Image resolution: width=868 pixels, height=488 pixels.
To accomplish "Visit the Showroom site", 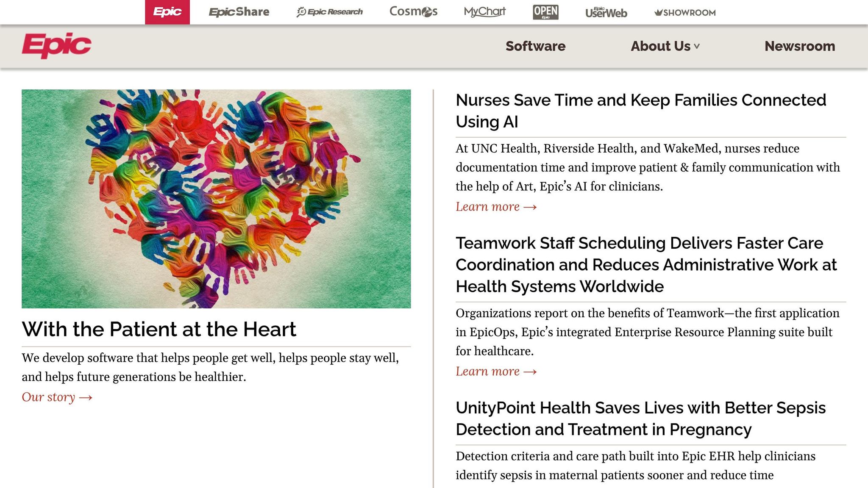I will [685, 13].
